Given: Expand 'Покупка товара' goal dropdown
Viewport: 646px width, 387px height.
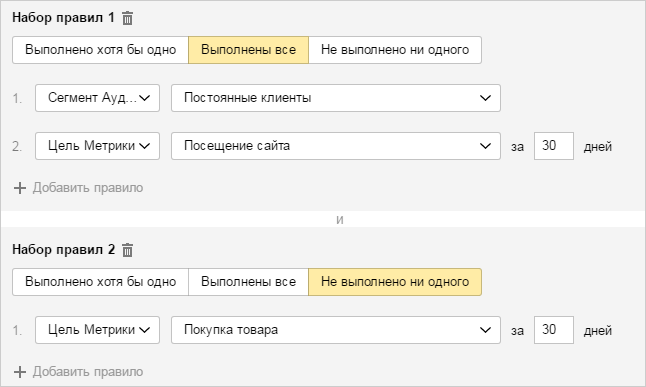Looking at the screenshot, I should [336, 330].
